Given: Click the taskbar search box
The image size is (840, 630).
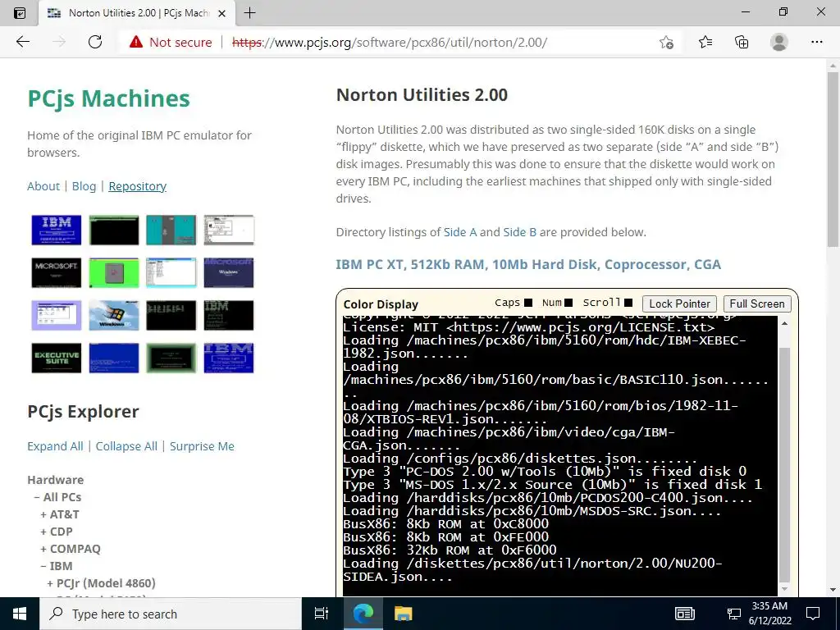Looking at the screenshot, I should click(171, 614).
